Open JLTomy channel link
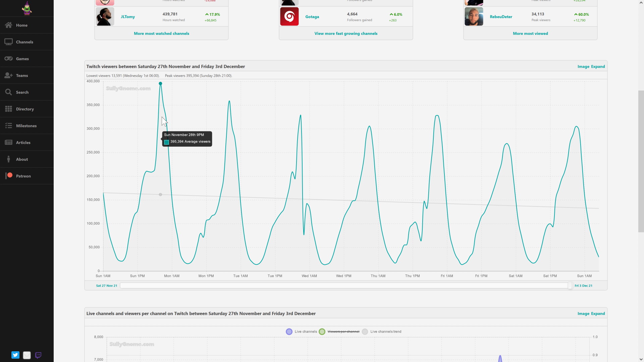 point(128,17)
